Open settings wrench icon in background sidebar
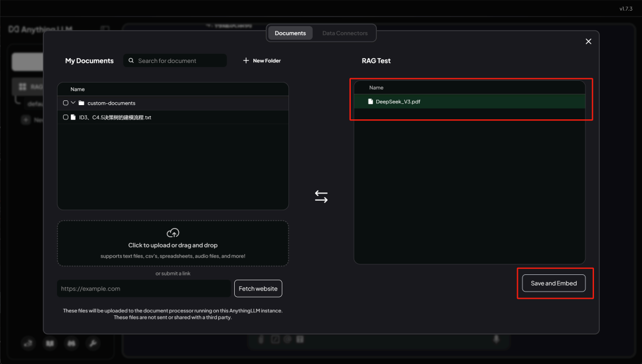This screenshot has height=364, width=642. tap(93, 343)
